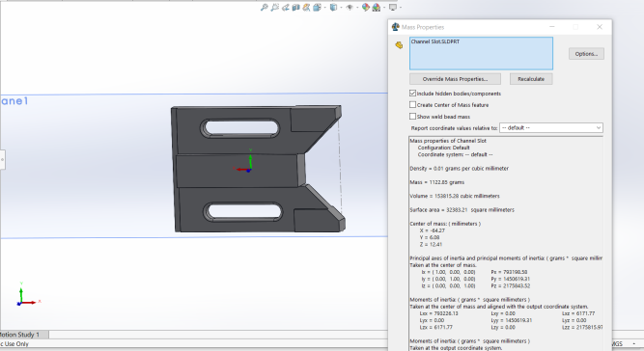The image size is (644, 351).
Task: Click the Lzz moment of inertia value
Action: point(582,327)
